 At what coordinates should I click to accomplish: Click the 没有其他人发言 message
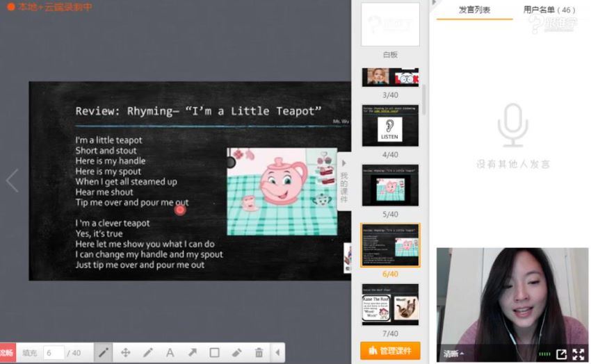point(513,164)
